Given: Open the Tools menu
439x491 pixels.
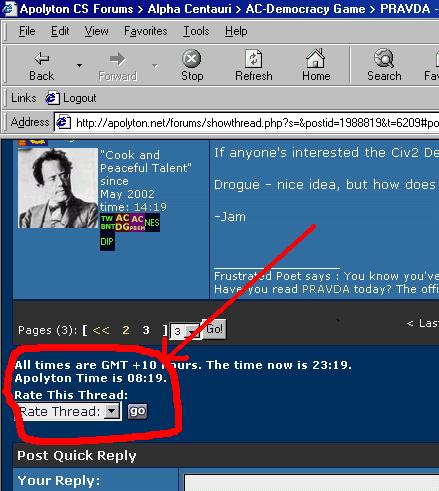Looking at the screenshot, I should [x=196, y=31].
